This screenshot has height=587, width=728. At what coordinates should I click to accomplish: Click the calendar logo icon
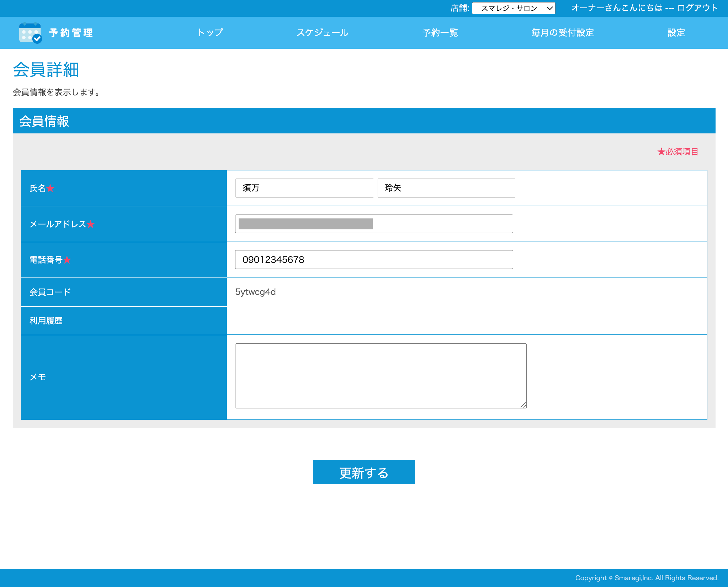30,33
